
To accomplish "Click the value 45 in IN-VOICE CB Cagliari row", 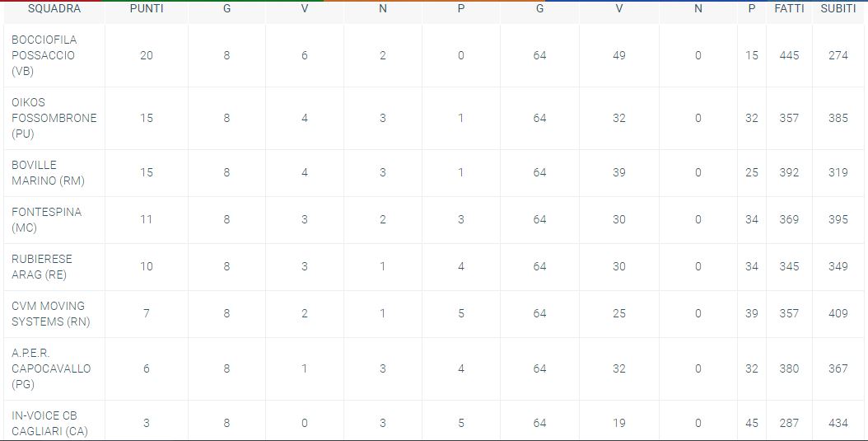I will 752,423.
